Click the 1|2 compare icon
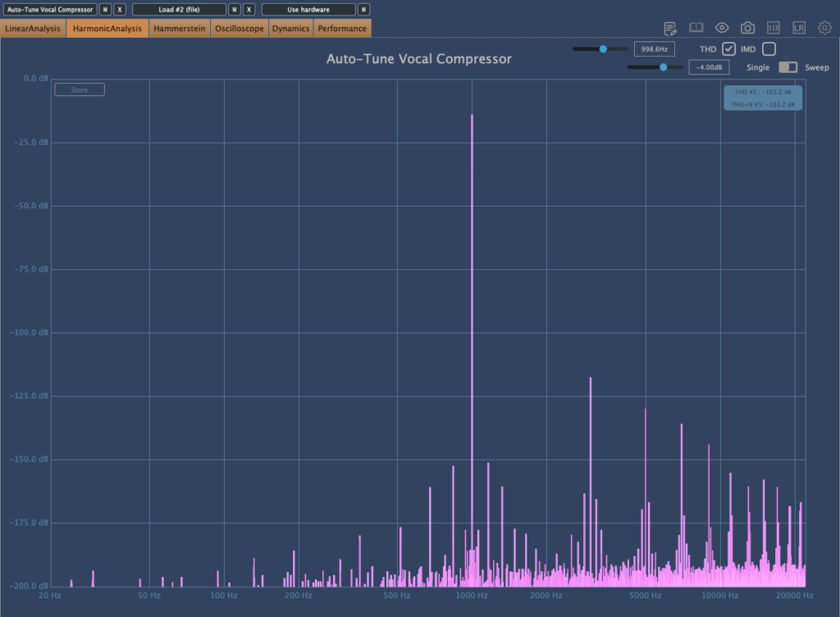 (773, 28)
